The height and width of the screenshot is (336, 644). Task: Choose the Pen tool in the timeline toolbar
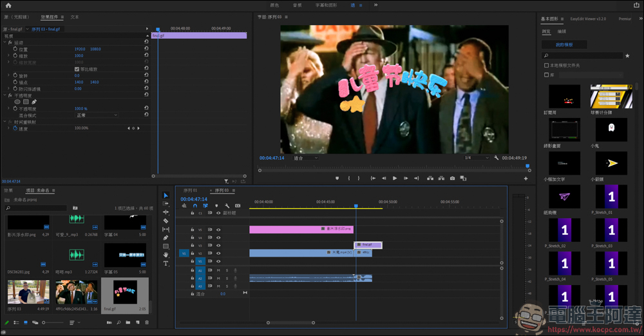166,238
